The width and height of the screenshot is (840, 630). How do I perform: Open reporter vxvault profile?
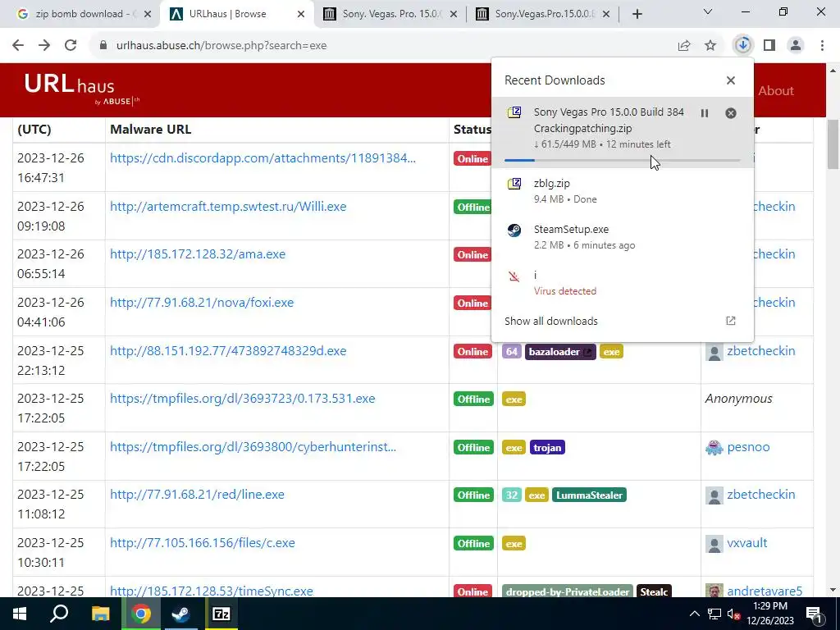[746, 543]
